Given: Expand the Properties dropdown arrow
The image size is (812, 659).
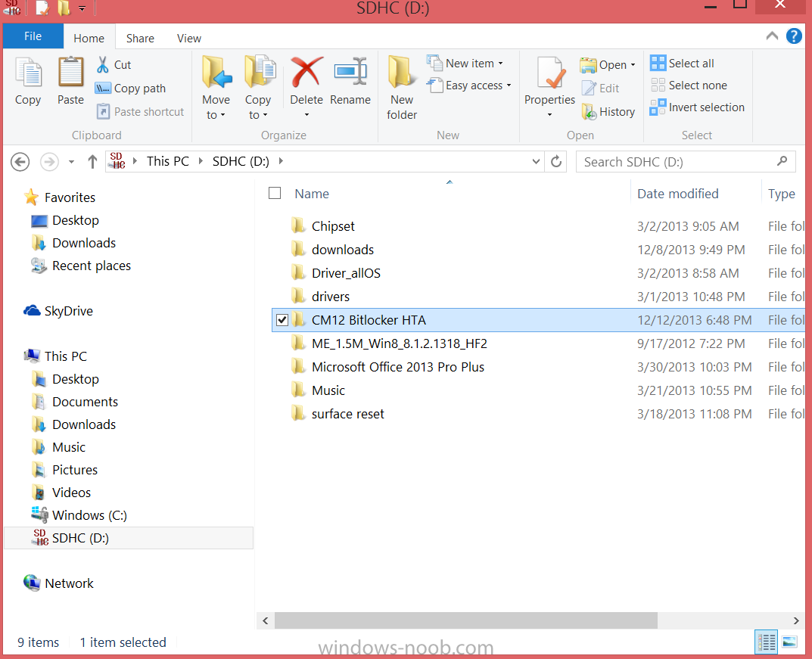Looking at the screenshot, I should point(550,115).
